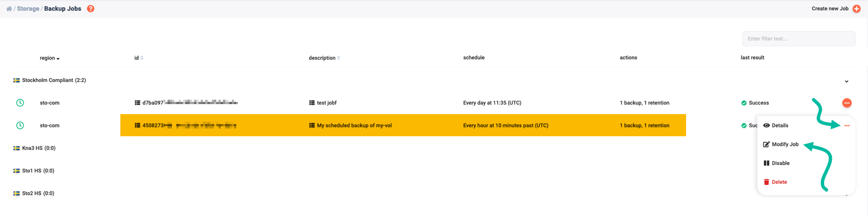Click sto-com region in the my-vol backup row
Viewport: 868px width, 216px height.
[x=49, y=126]
